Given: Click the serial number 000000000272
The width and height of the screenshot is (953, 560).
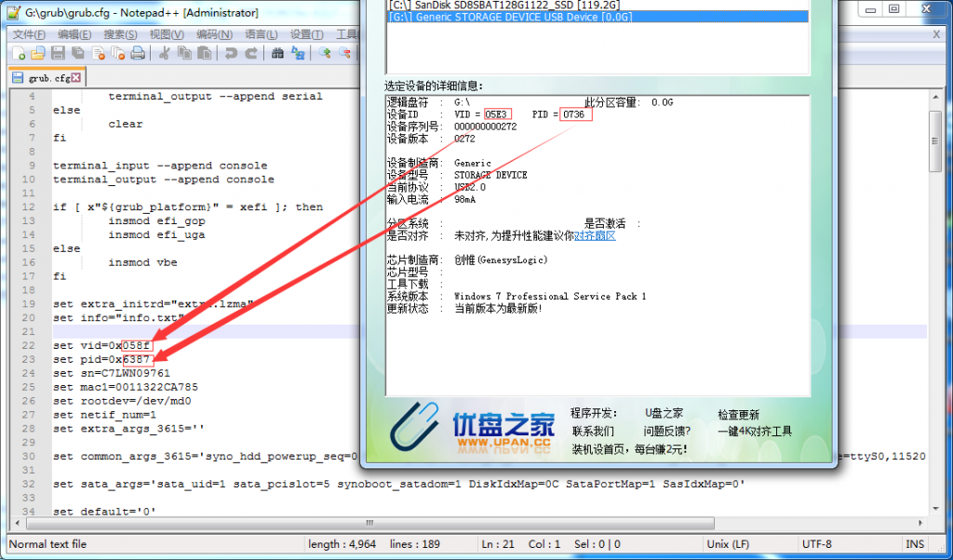Looking at the screenshot, I should 486,127.
